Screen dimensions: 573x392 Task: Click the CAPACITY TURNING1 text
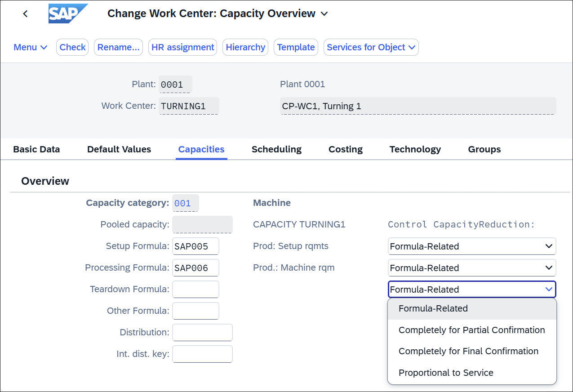point(299,224)
